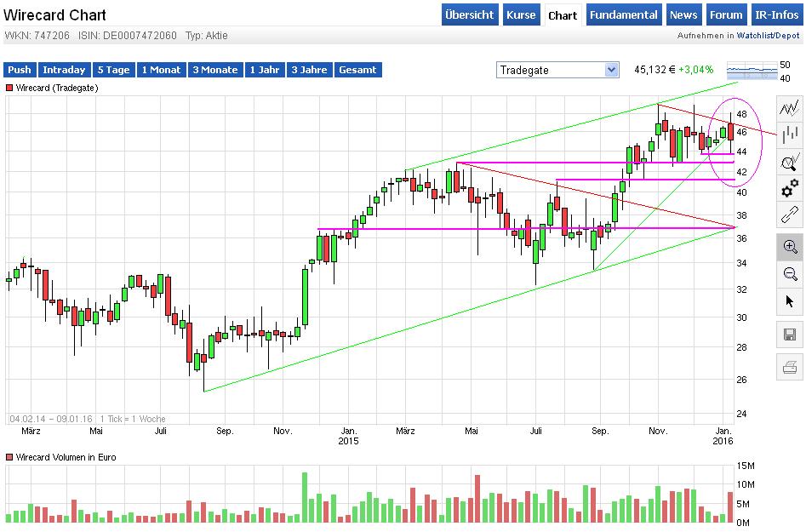Display the Gesamt time range

point(357,70)
